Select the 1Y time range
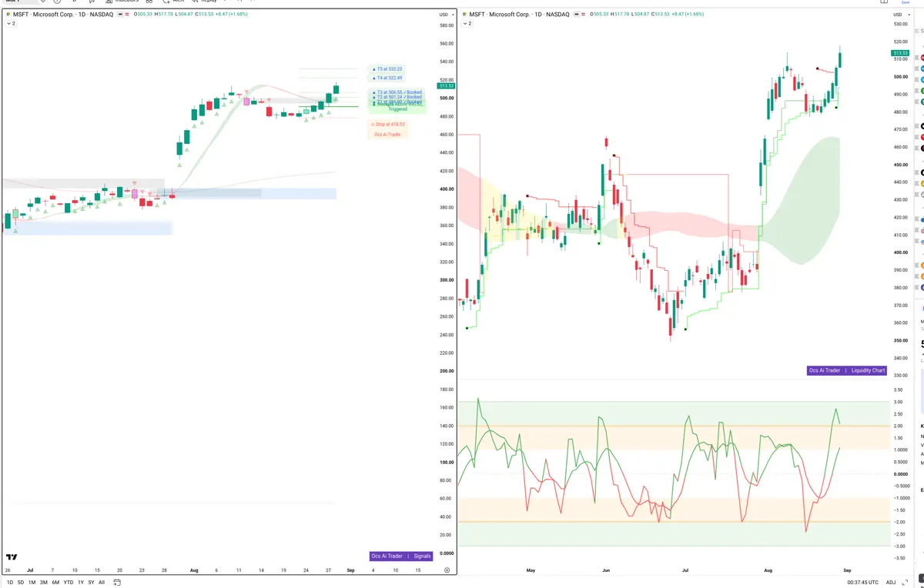This screenshot has height=588, width=924. (x=81, y=583)
